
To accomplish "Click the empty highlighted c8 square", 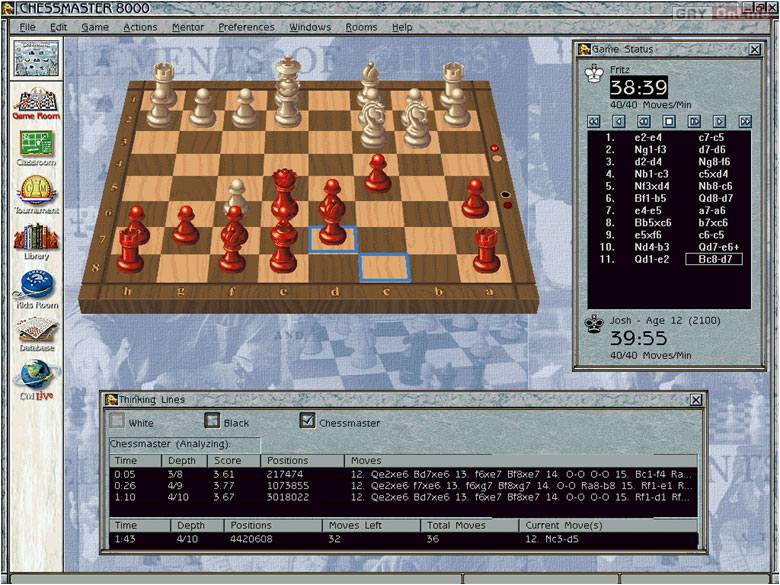I will [x=385, y=267].
